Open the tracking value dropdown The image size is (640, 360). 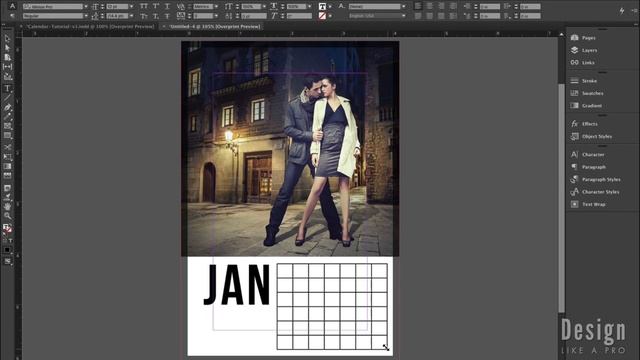pos(216,16)
